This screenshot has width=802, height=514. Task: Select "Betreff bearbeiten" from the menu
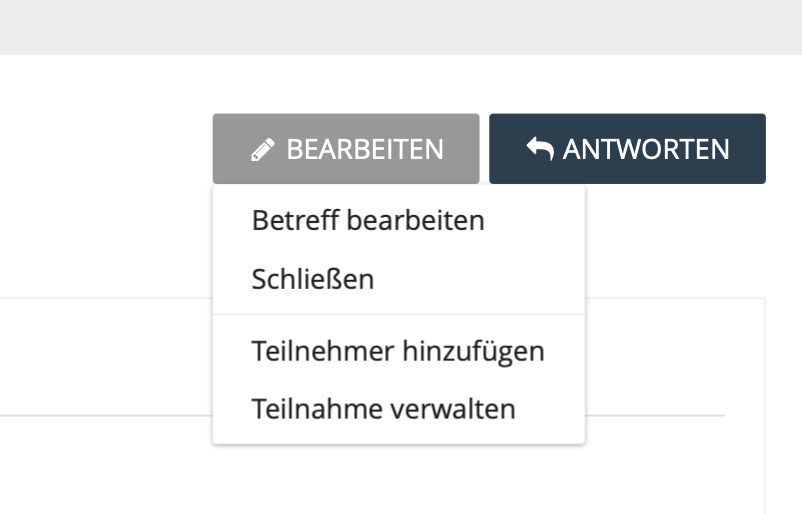tap(368, 220)
